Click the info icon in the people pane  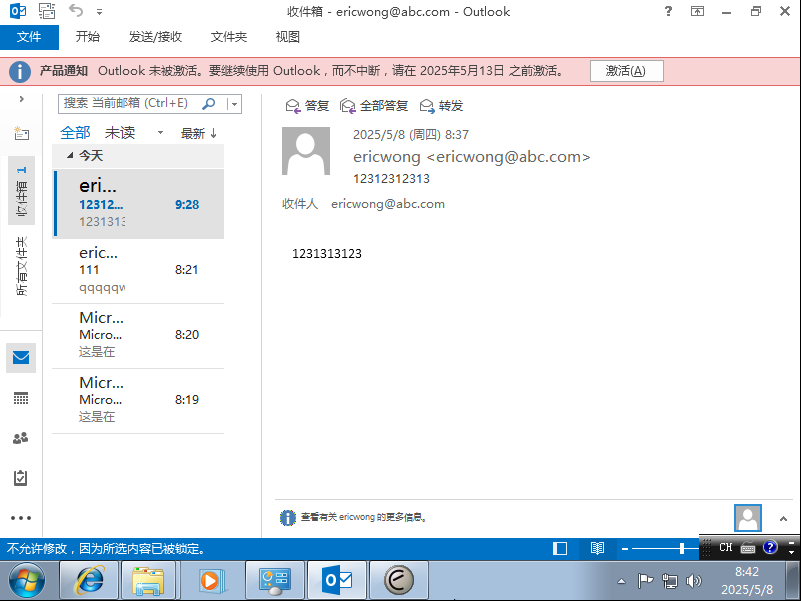point(288,518)
